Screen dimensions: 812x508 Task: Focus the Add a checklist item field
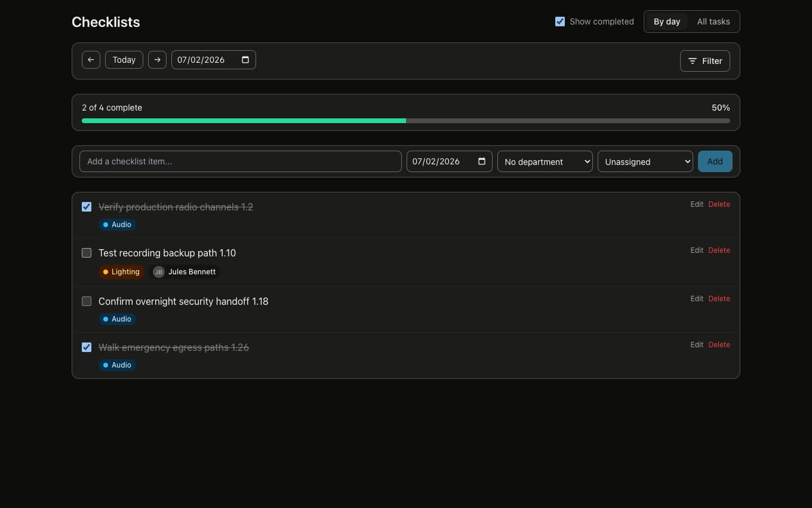click(241, 161)
